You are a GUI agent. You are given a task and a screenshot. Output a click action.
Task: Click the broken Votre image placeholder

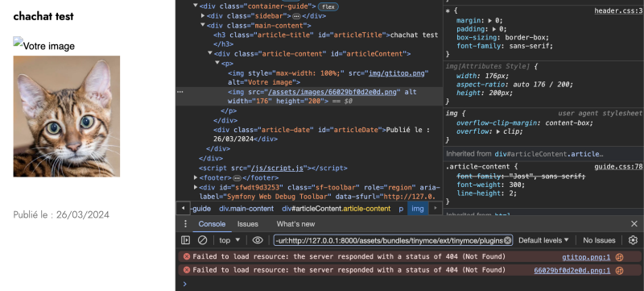pyautogui.click(x=44, y=44)
